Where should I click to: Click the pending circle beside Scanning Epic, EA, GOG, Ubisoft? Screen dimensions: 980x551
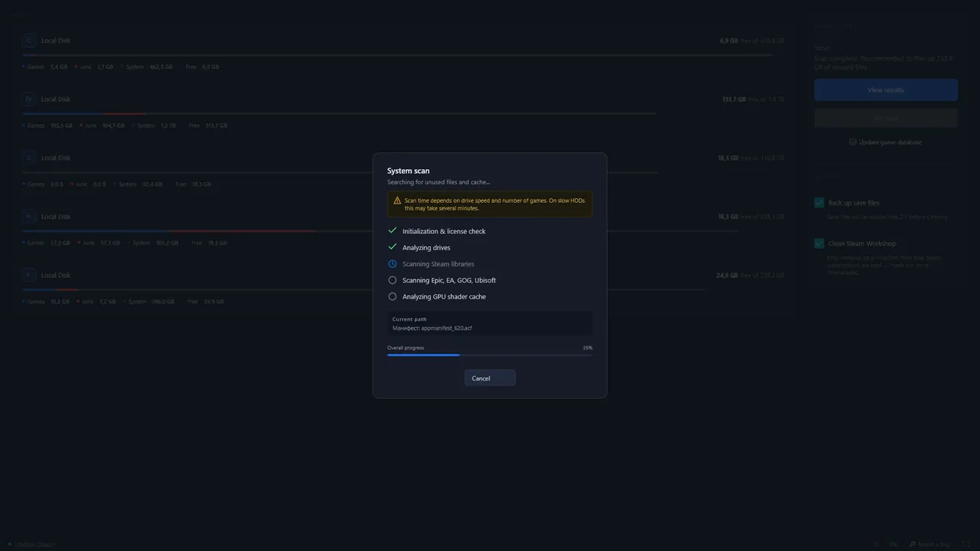(x=392, y=280)
